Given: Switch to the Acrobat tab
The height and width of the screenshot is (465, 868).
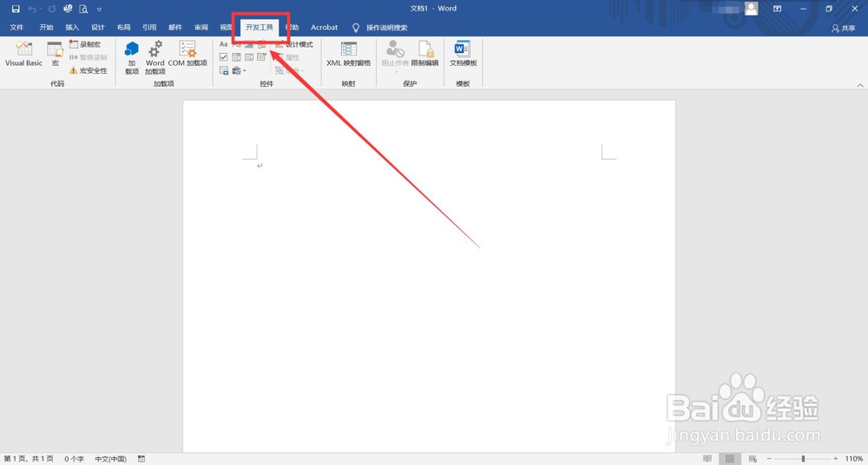Looking at the screenshot, I should coord(324,27).
